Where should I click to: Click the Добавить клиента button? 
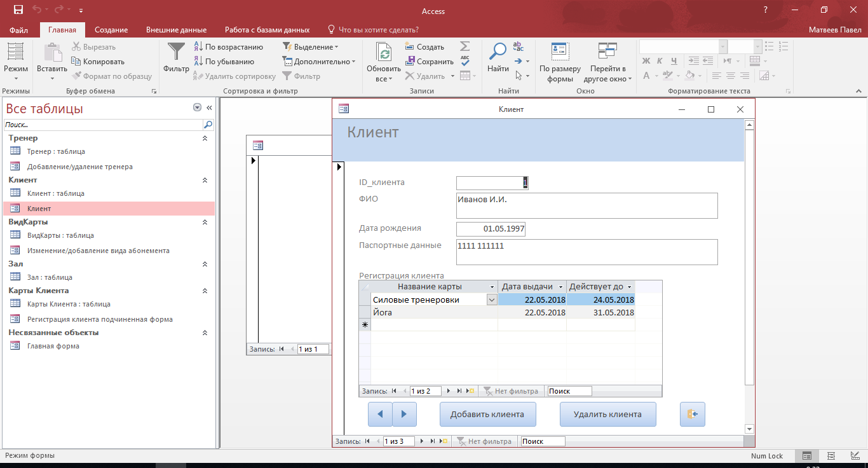coord(487,414)
